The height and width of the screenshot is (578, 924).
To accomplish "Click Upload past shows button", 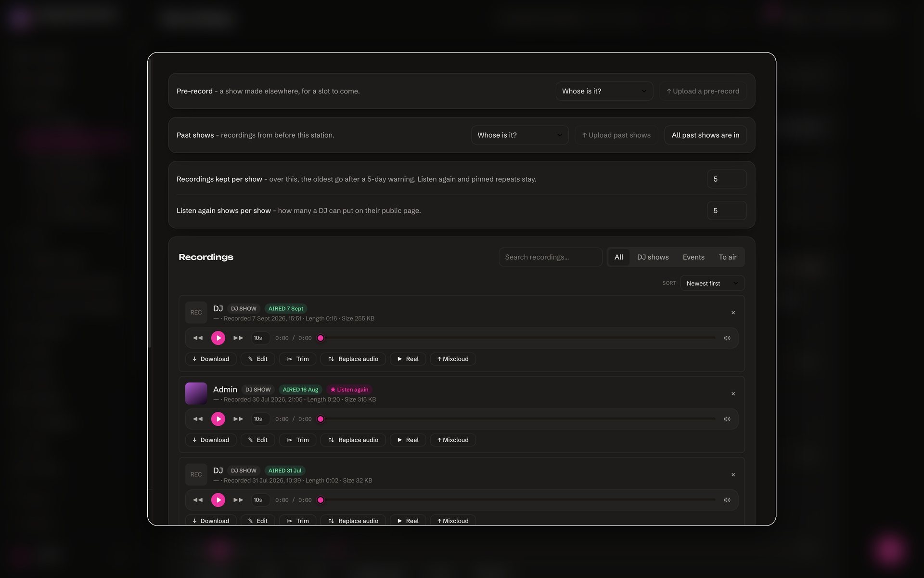I will pos(616,135).
